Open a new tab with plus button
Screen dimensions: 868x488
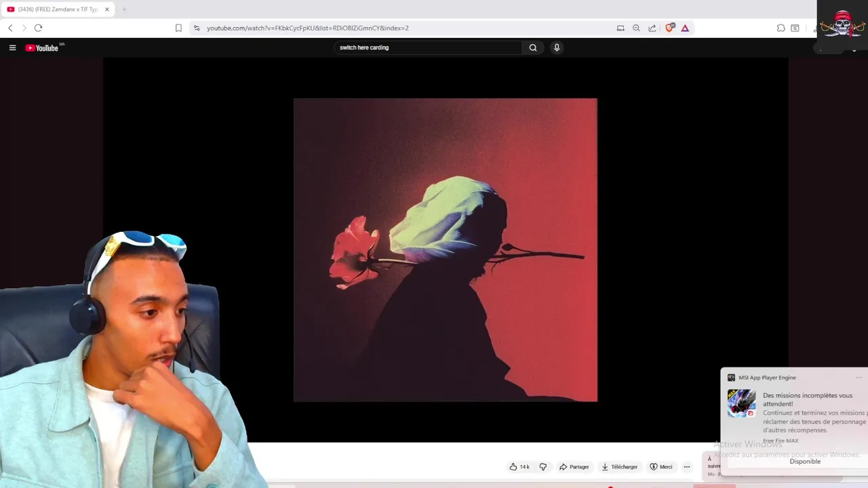124,9
